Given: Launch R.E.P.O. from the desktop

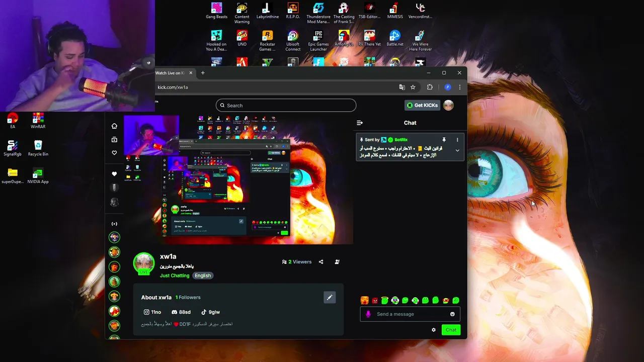Looking at the screenshot, I should tap(293, 11).
